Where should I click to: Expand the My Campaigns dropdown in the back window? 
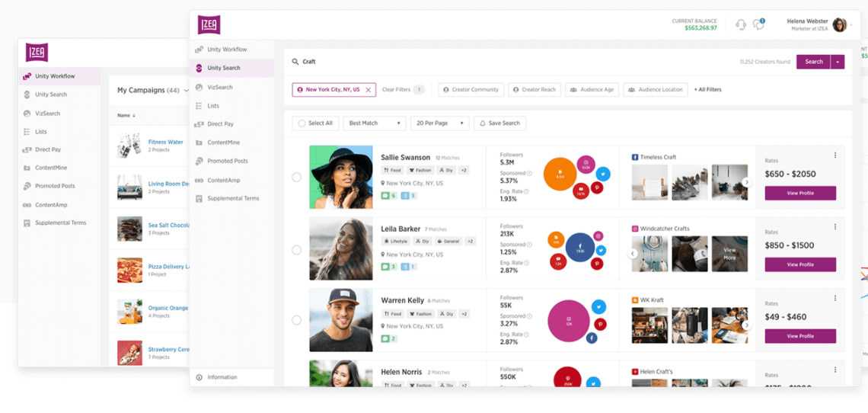(x=187, y=91)
